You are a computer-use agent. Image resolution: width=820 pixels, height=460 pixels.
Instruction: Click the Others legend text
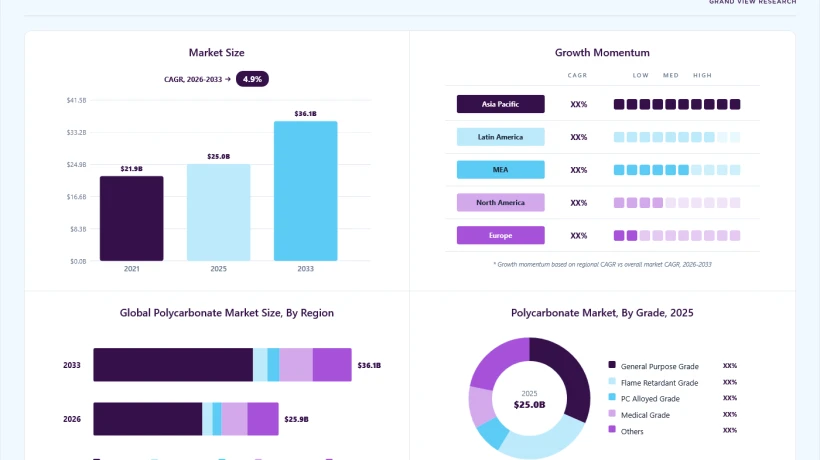click(x=632, y=431)
